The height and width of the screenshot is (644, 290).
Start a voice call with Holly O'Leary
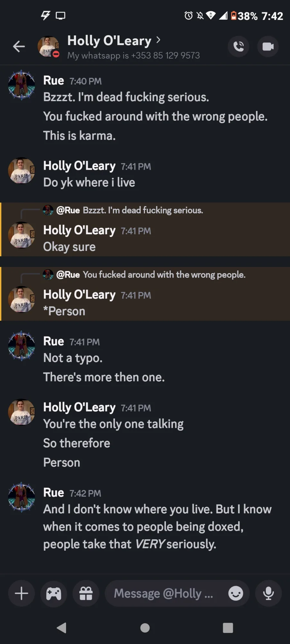(238, 46)
